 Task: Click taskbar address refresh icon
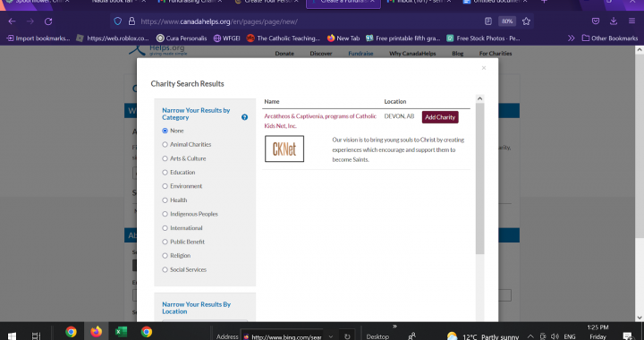tap(347, 336)
